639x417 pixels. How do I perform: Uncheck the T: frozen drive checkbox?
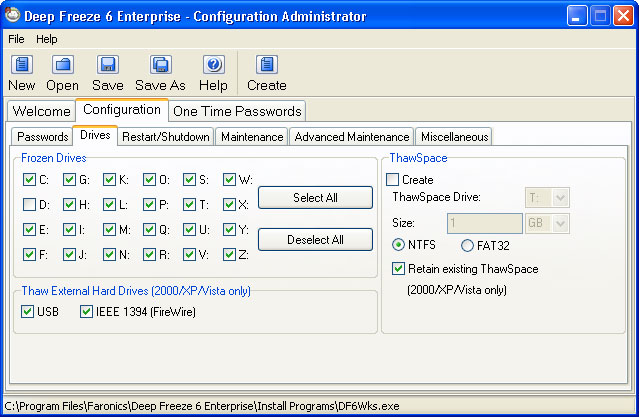tap(189, 204)
